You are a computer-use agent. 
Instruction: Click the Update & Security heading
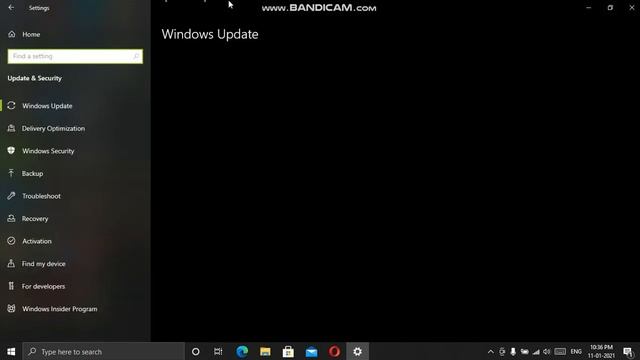coord(35,78)
